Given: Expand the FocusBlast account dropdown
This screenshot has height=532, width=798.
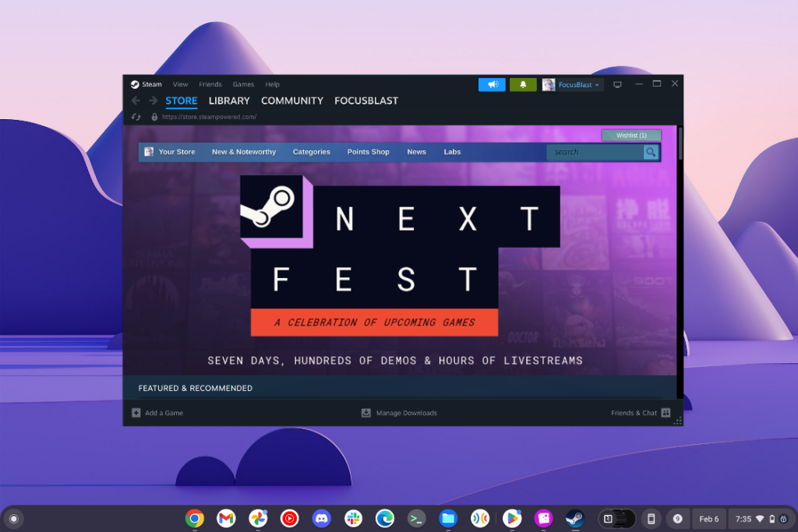Looking at the screenshot, I should click(572, 85).
